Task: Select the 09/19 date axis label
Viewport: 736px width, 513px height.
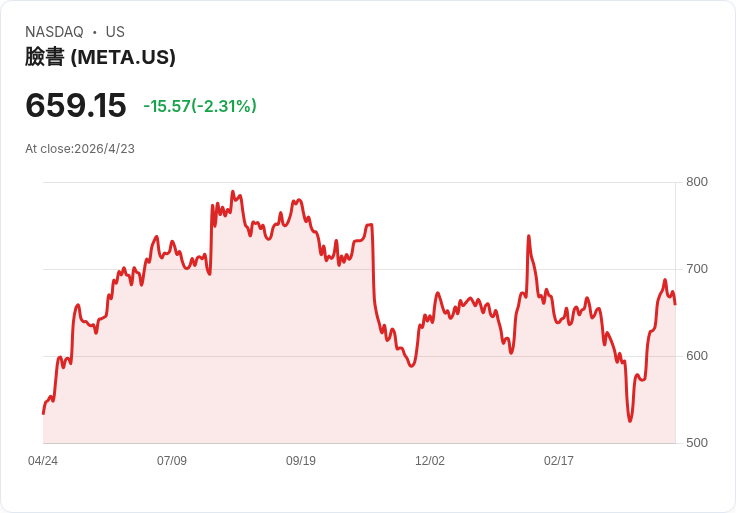Action: click(x=301, y=461)
